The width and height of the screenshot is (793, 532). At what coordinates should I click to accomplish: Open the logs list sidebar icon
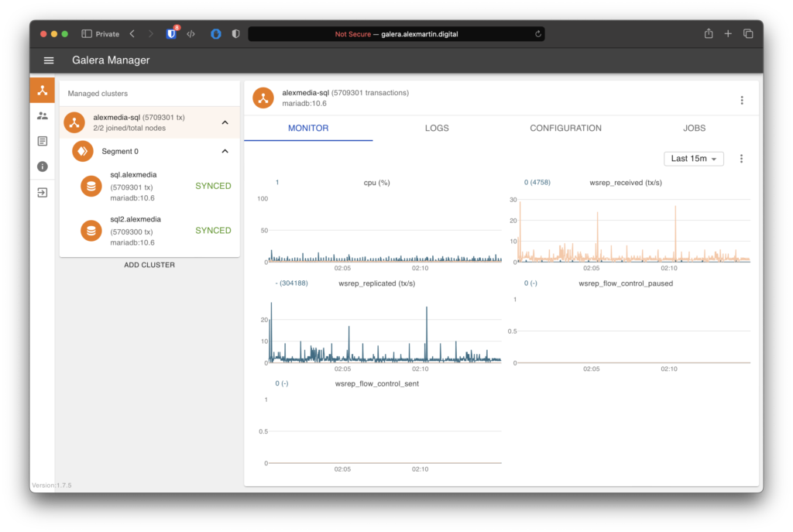point(43,141)
